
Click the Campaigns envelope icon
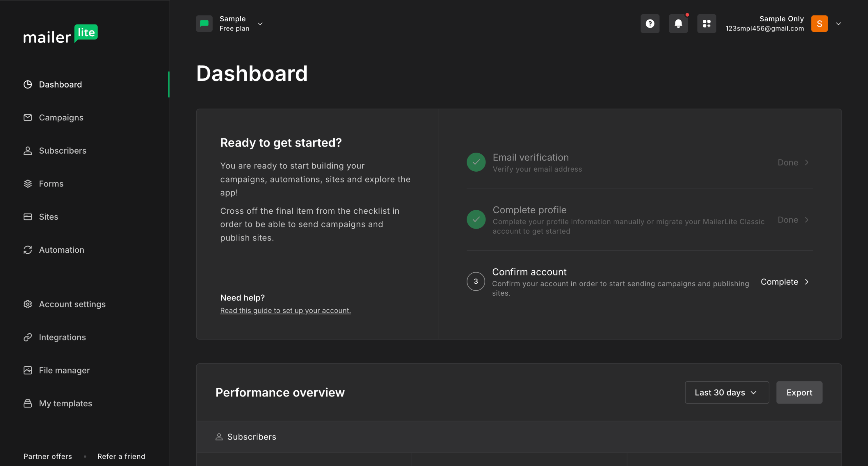[28, 118]
